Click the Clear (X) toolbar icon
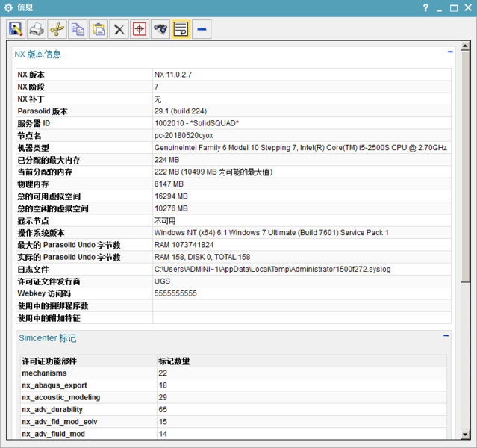 click(119, 29)
